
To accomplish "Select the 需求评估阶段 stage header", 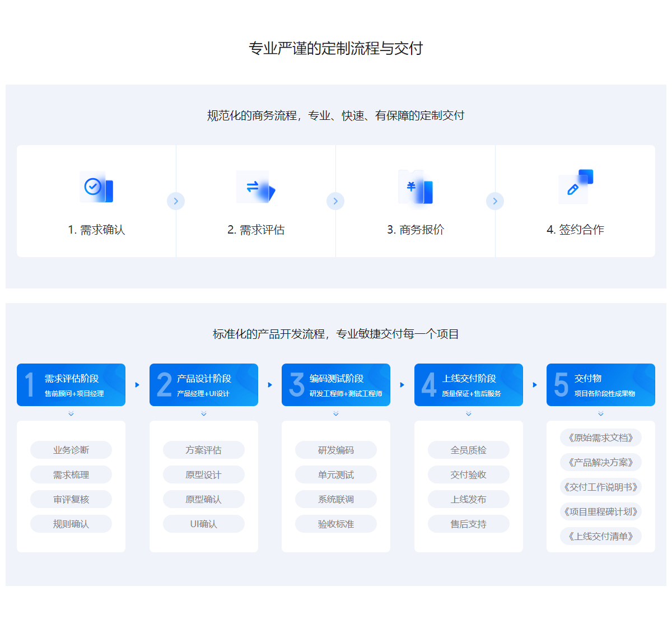I will [x=71, y=385].
